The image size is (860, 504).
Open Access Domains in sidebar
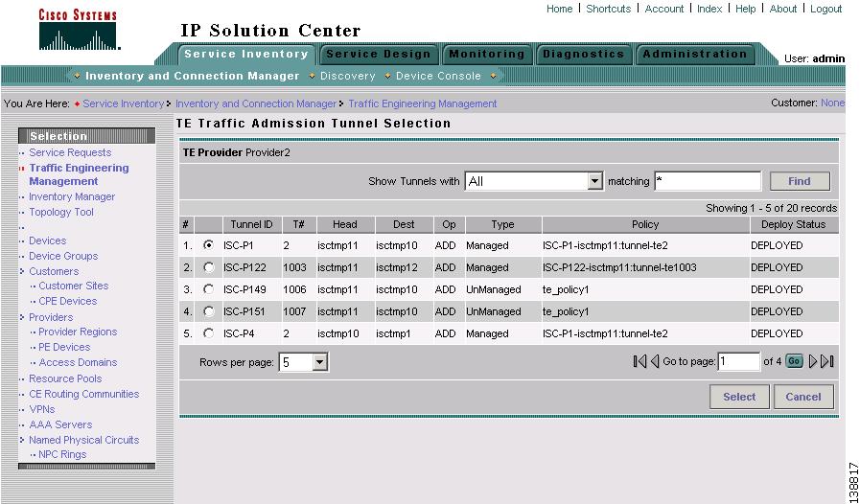78,362
